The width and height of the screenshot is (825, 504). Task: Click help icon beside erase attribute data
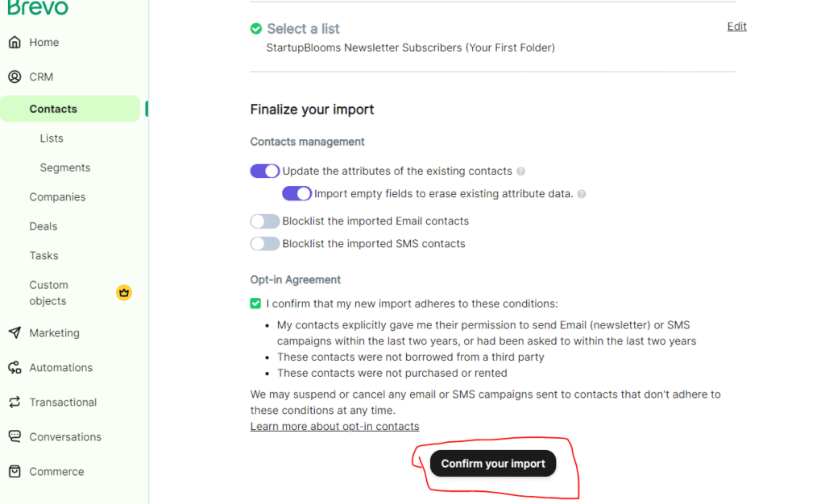point(582,194)
